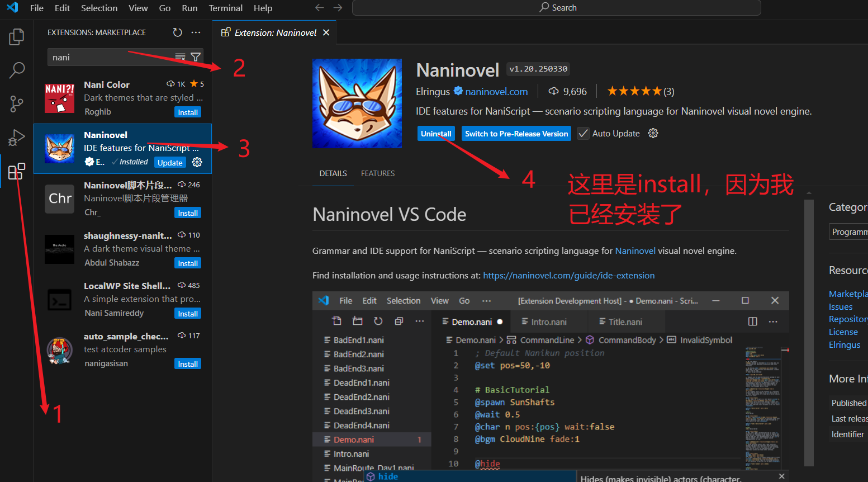Toggle the Auto Update checkbox
This screenshot has height=482, width=868.
(x=583, y=134)
